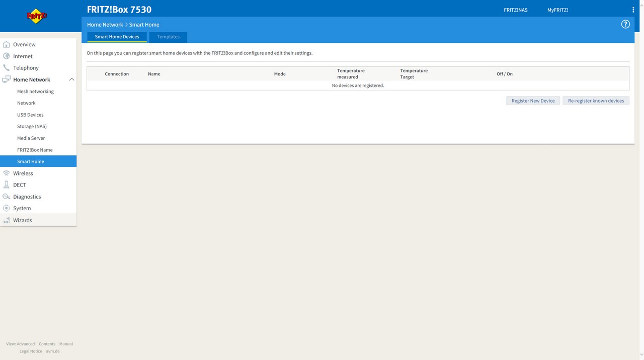Click the 'No devices are registered.' text
The width and height of the screenshot is (644, 360).
(358, 85)
